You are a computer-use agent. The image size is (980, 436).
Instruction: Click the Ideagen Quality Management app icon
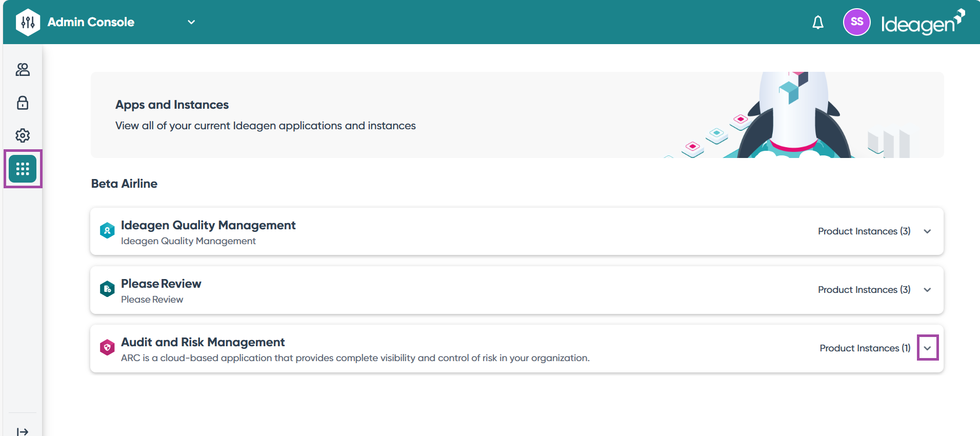point(107,231)
